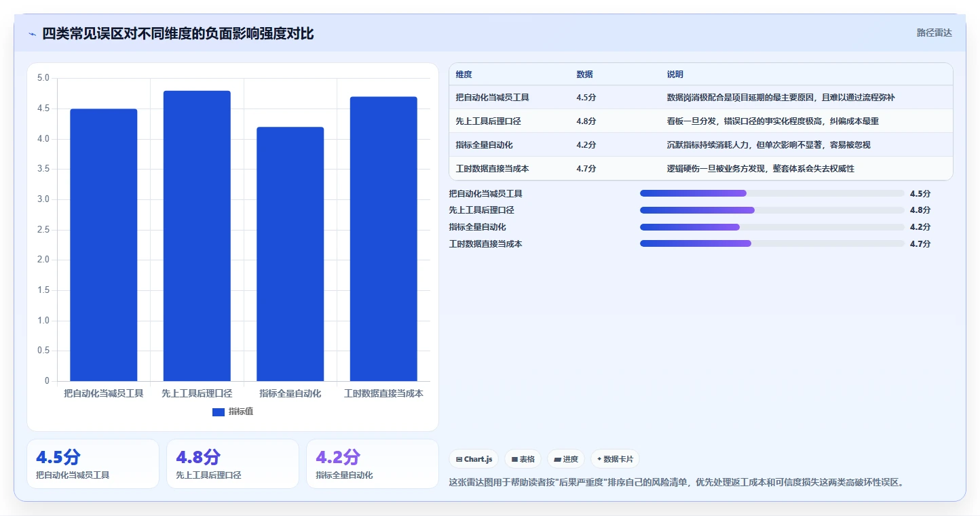Click the 指标值 legend label
Viewport: 980px width, 516px height.
pyautogui.click(x=241, y=412)
